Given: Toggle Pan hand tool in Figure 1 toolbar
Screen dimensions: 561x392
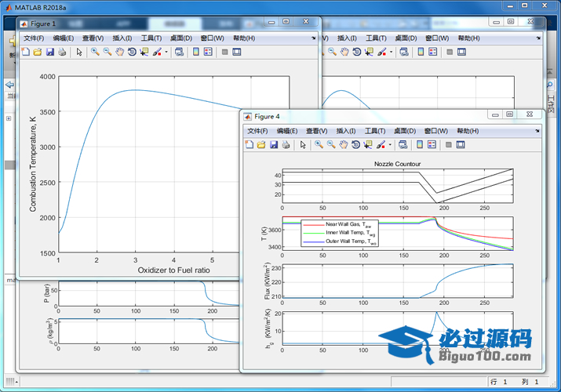Looking at the screenshot, I should tap(119, 52).
